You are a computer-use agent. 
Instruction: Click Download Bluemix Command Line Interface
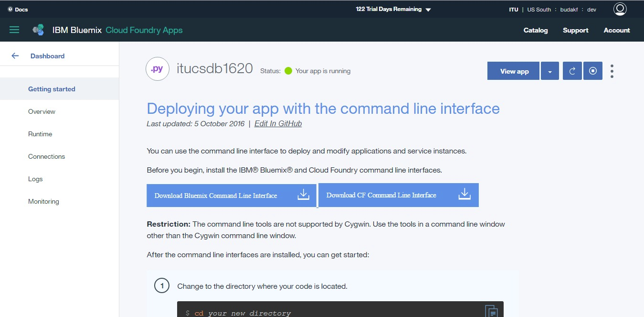point(232,196)
